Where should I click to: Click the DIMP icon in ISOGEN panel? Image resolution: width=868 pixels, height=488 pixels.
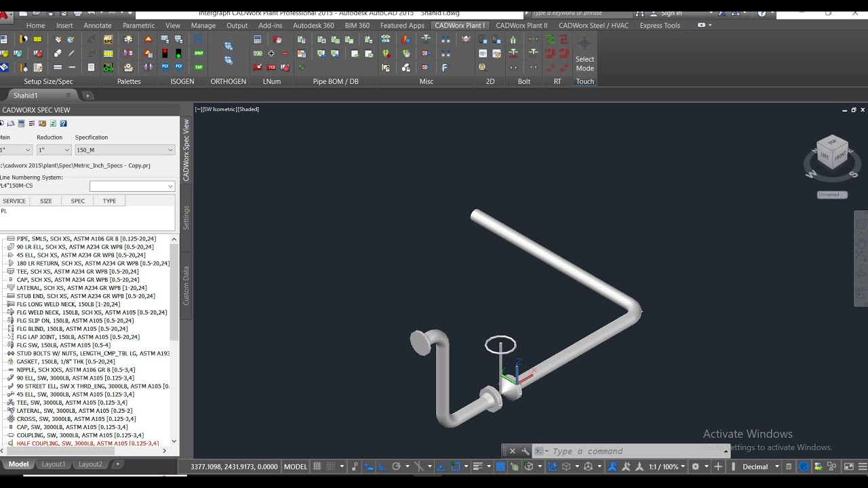199,53
